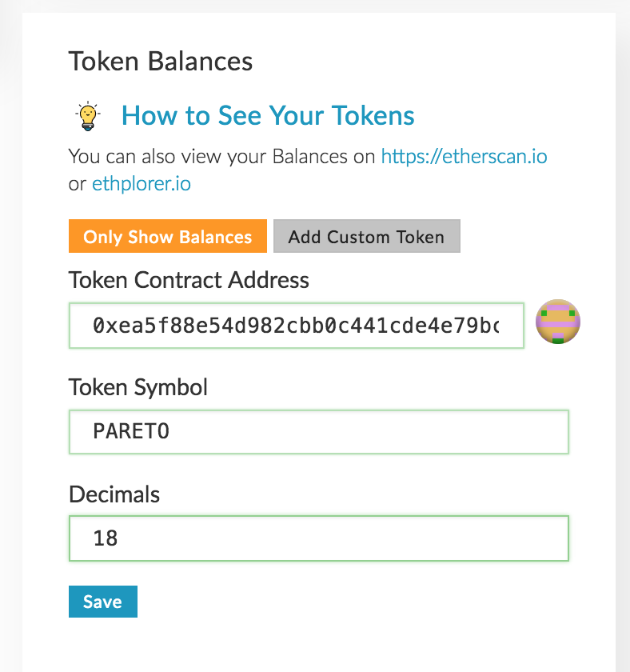
Task: Click the round address identicon
Action: [x=557, y=322]
